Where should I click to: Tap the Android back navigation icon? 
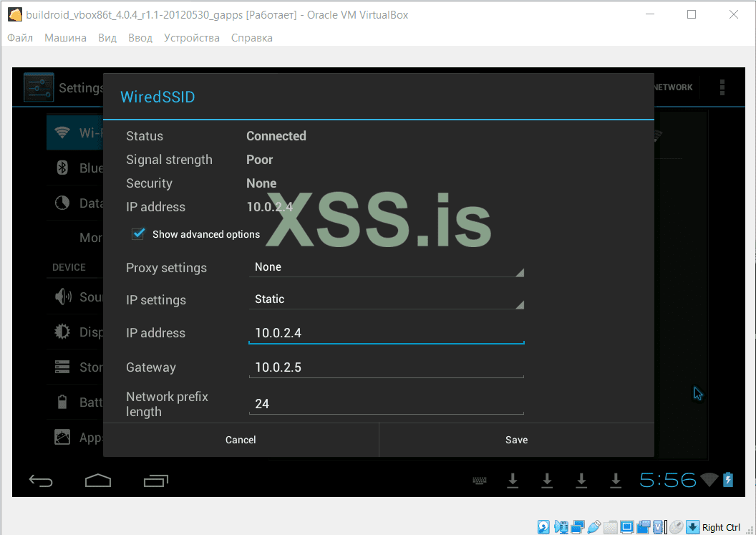point(41,481)
